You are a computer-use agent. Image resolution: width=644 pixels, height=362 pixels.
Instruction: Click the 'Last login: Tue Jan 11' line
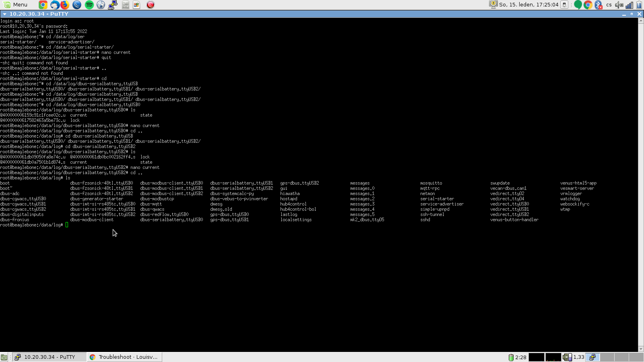pyautogui.click(x=43, y=31)
